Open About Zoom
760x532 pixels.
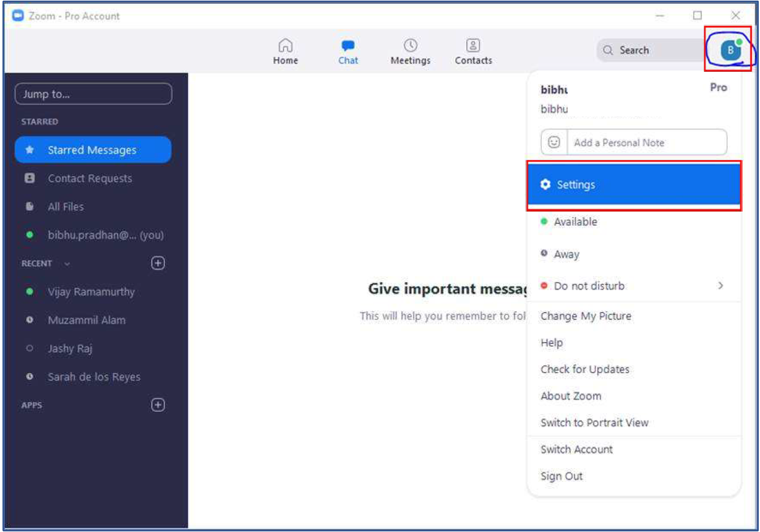[x=571, y=396]
